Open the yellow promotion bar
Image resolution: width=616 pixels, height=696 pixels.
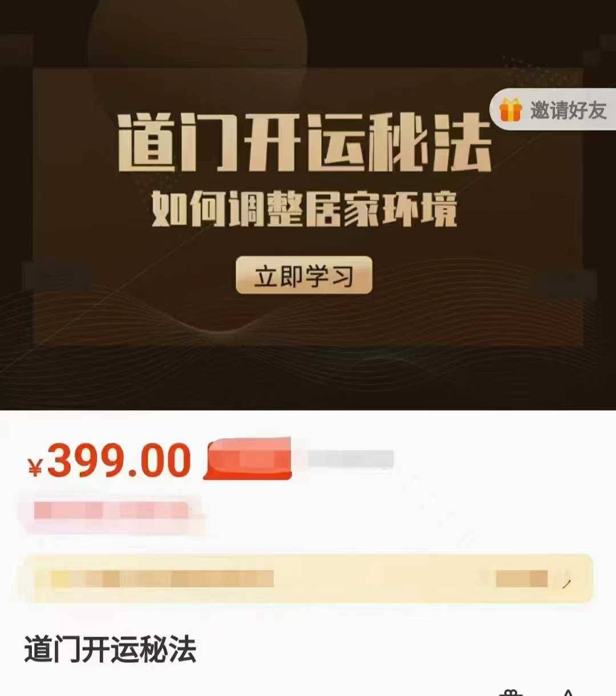[x=306, y=578]
